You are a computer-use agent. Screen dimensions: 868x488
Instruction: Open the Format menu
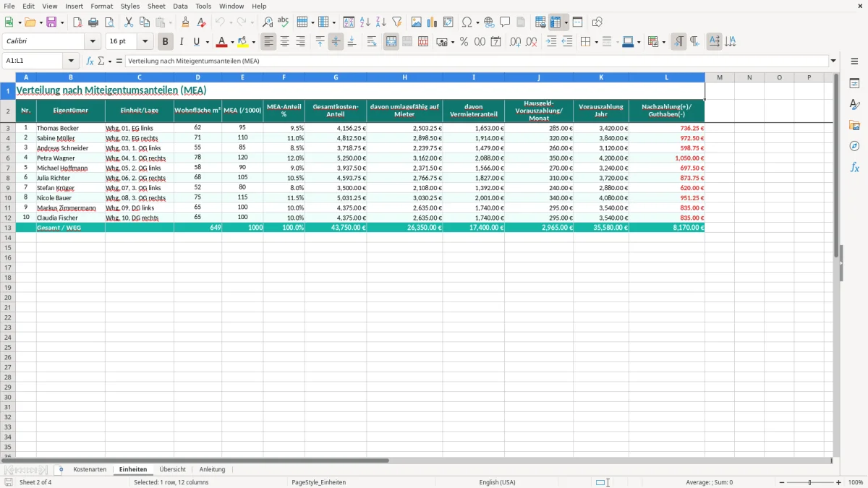(102, 6)
